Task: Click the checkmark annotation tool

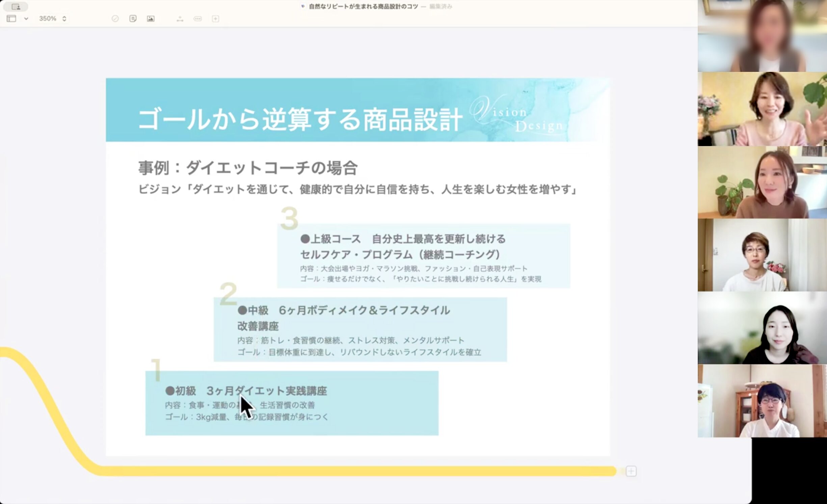Action: click(115, 19)
